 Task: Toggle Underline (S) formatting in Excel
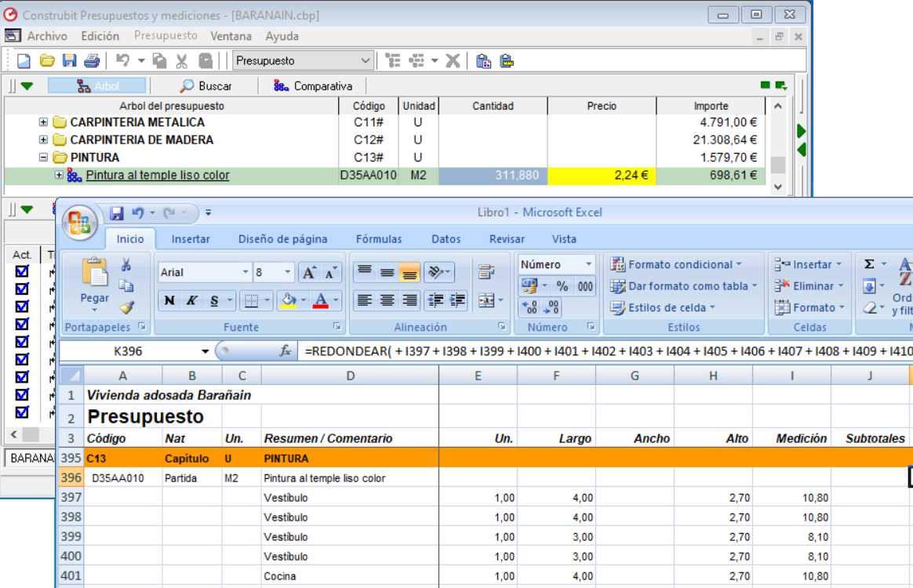[214, 300]
